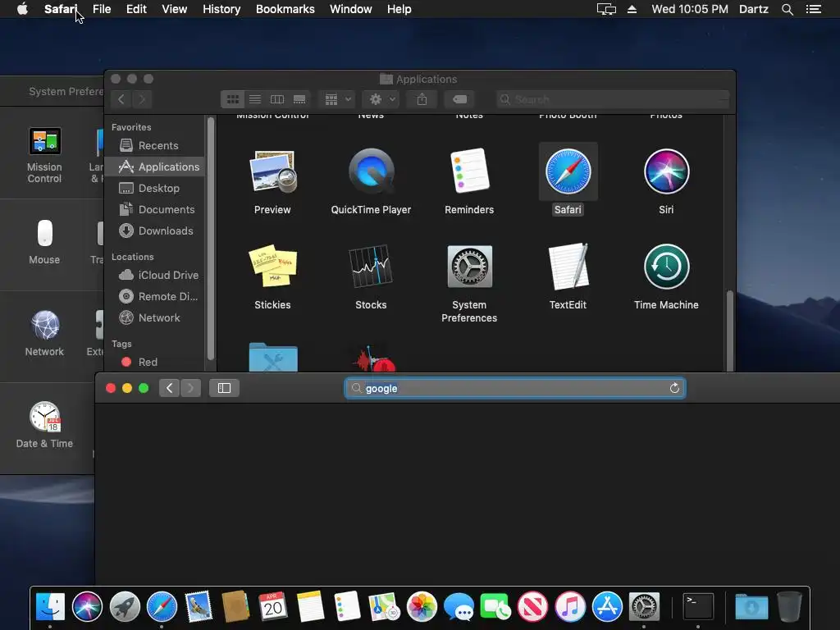The width and height of the screenshot is (840, 630).
Task: Open Photos from the Dock
Action: point(422,606)
